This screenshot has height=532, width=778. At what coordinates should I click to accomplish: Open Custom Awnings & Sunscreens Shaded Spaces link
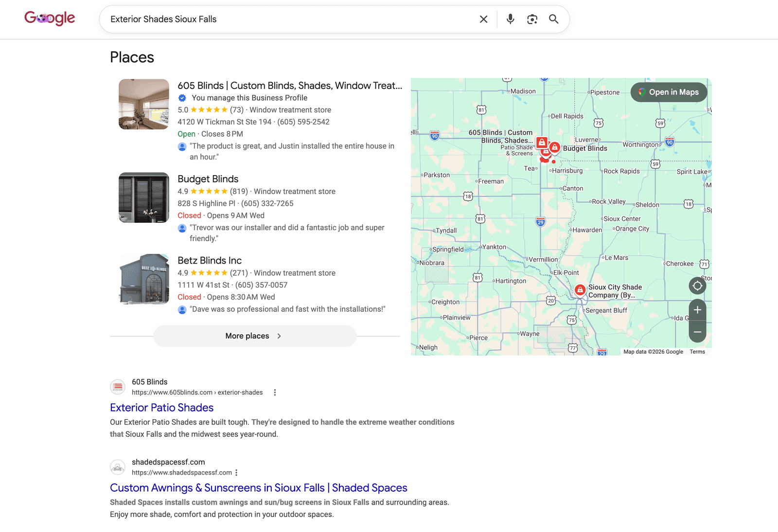tap(258, 488)
